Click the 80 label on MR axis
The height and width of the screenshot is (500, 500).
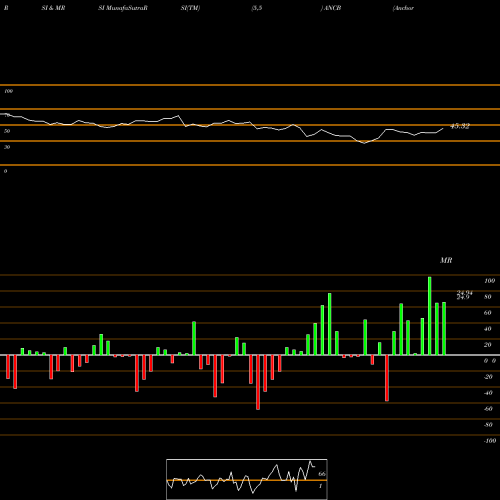coord(488,297)
